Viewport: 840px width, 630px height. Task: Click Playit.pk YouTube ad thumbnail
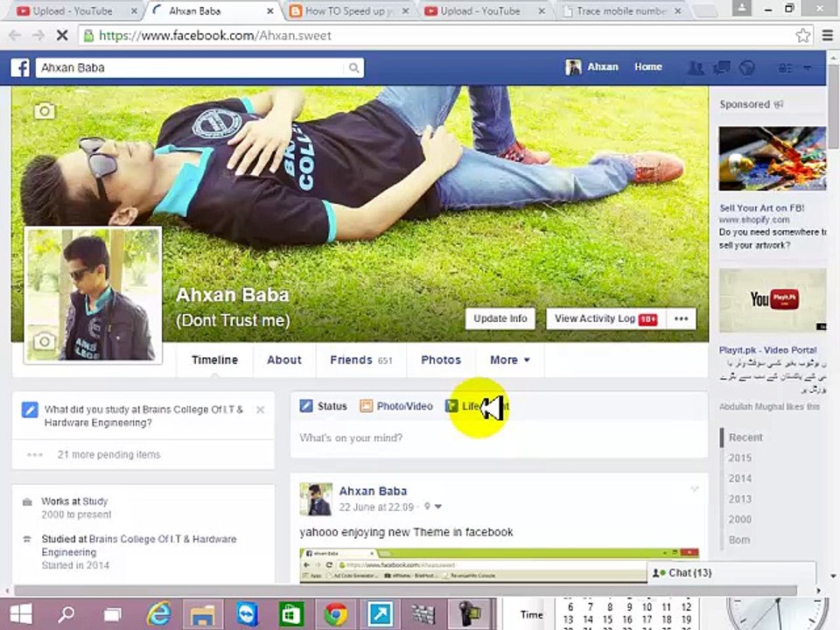pos(772,300)
